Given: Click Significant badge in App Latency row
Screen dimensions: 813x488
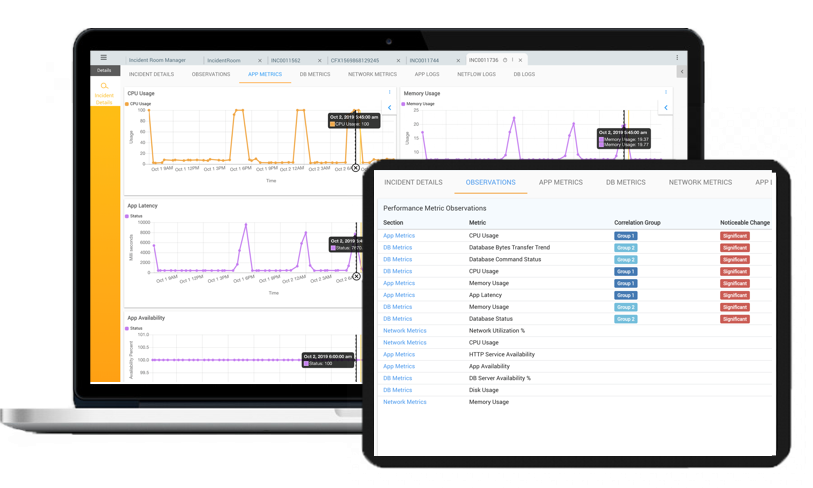Looking at the screenshot, I should (x=735, y=295).
